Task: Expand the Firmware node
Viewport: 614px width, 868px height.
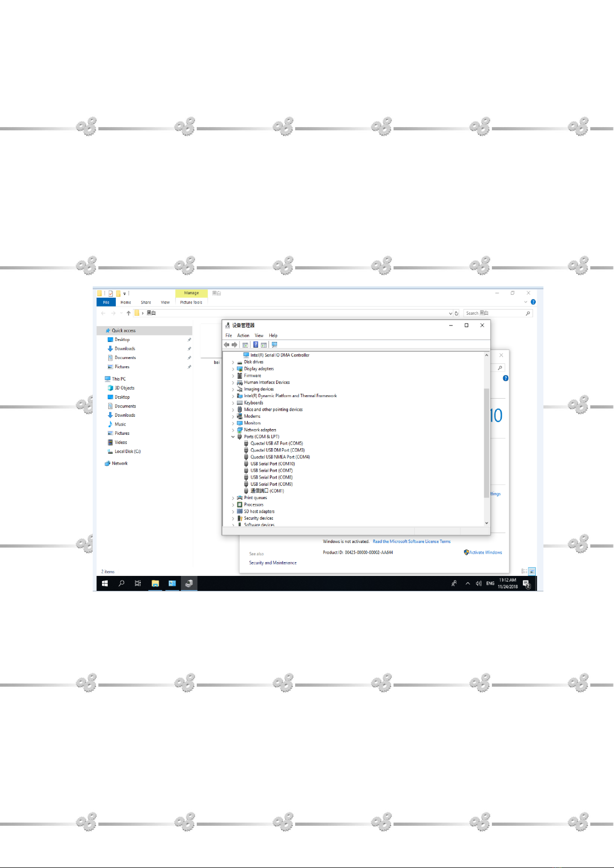Action: (233, 376)
